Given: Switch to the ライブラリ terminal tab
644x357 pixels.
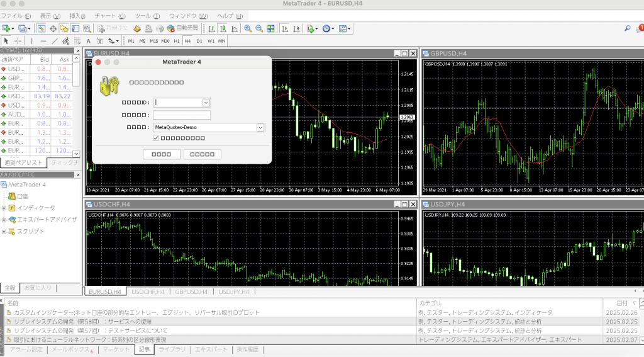Looking at the screenshot, I should tap(172, 349).
